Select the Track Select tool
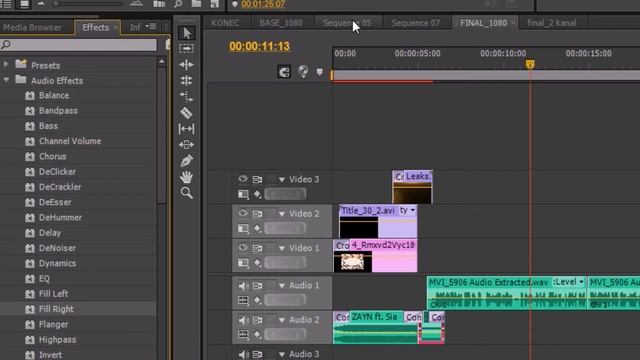This screenshot has height=360, width=640. point(187,48)
